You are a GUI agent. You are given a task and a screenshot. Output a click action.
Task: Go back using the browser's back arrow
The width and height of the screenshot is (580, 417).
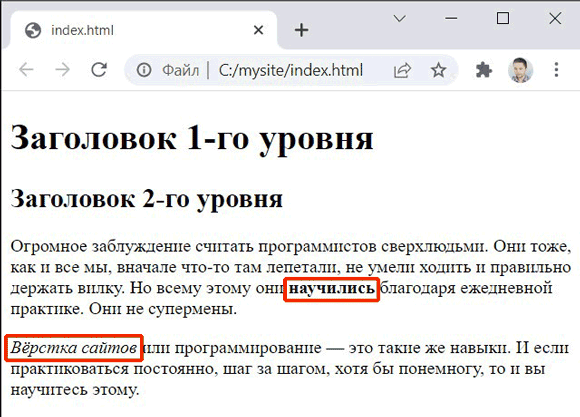click(26, 70)
